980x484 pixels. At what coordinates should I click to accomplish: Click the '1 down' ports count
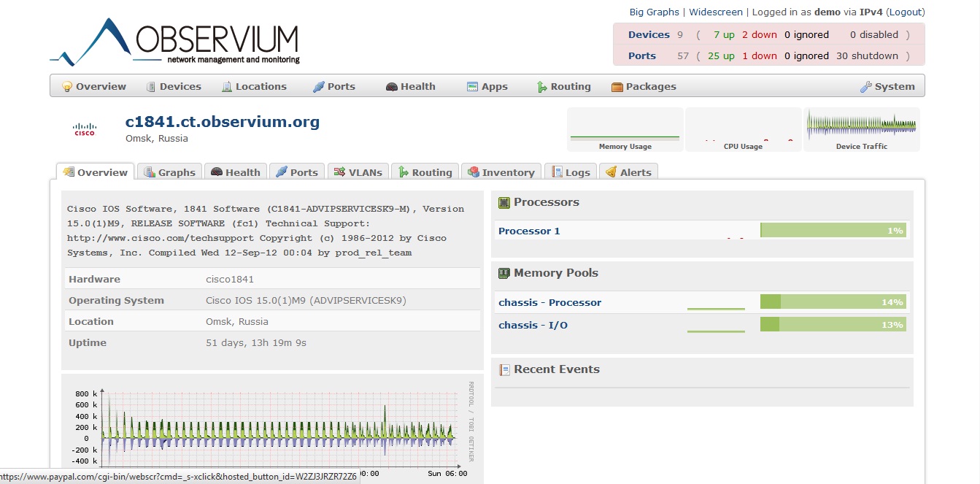click(x=760, y=55)
